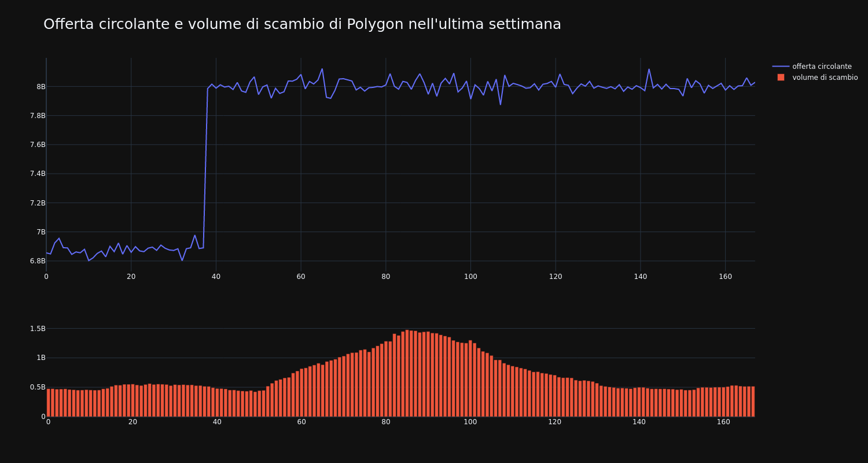Click the '7.8B' y-axis label
The image size is (868, 463).
coord(38,116)
